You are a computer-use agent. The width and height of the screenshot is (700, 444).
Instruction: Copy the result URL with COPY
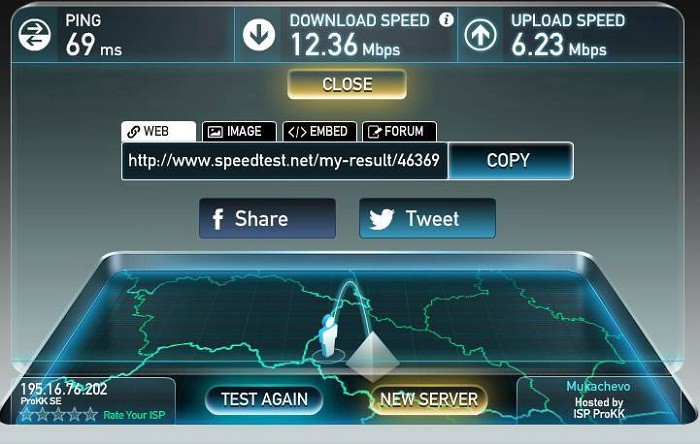point(510,161)
